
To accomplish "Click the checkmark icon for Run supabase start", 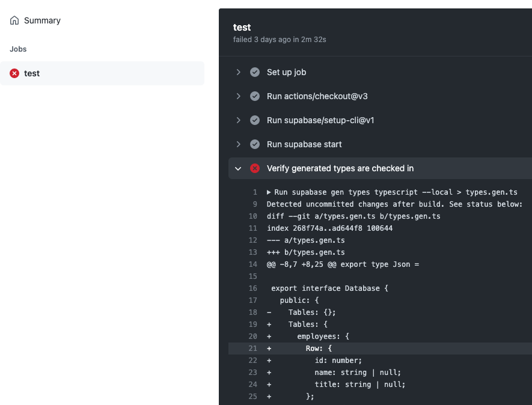I will pos(255,144).
